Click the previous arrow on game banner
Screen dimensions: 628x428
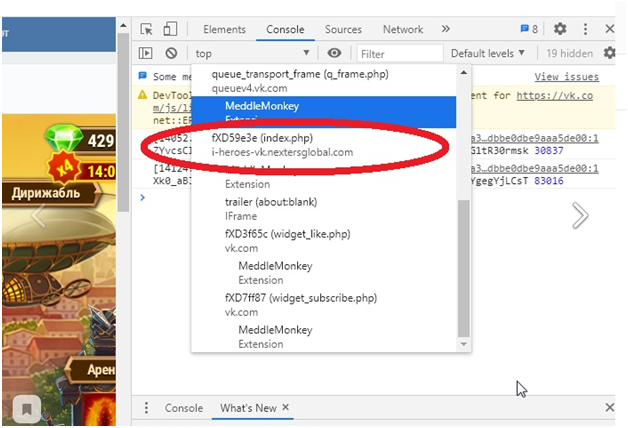click(39, 216)
